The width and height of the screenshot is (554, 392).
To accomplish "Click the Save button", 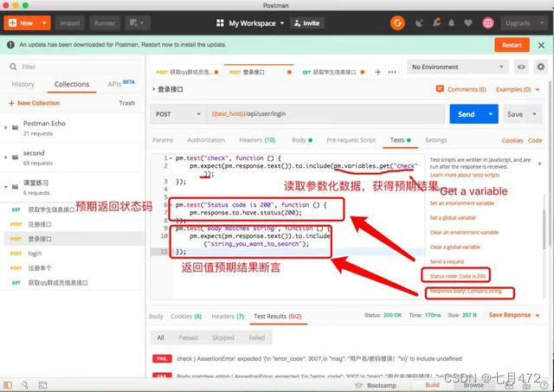I will pos(515,114).
